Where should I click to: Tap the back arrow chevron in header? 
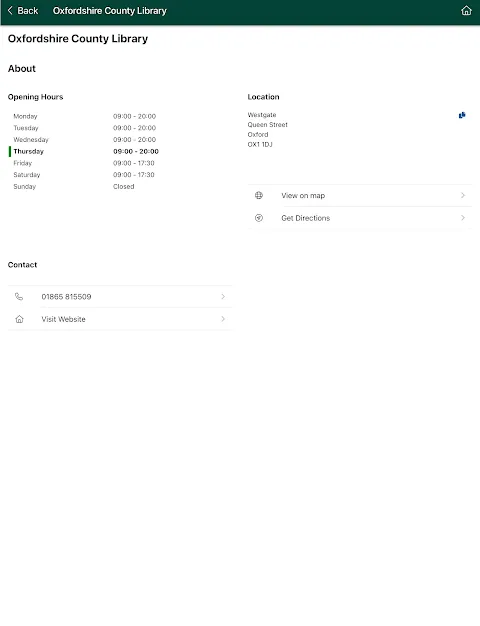[10, 10]
